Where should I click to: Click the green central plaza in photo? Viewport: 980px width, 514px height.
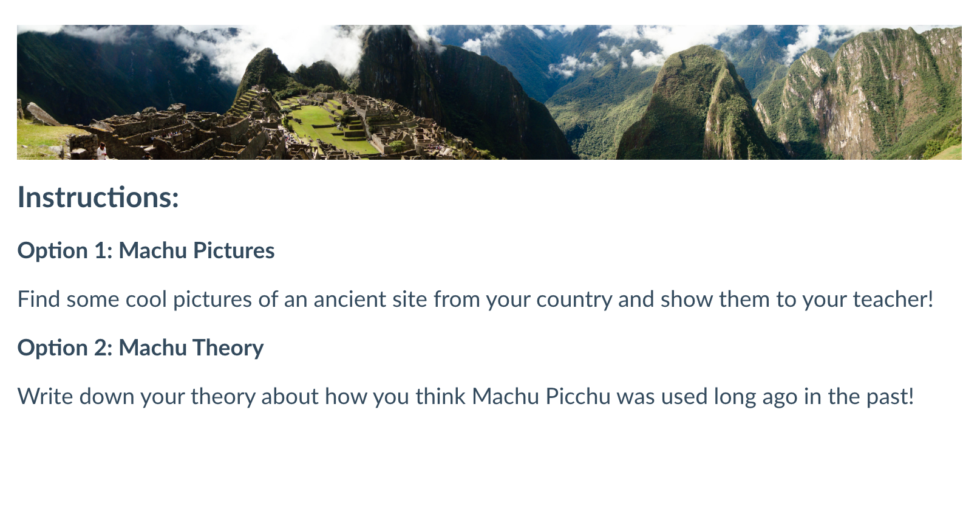[x=328, y=128]
